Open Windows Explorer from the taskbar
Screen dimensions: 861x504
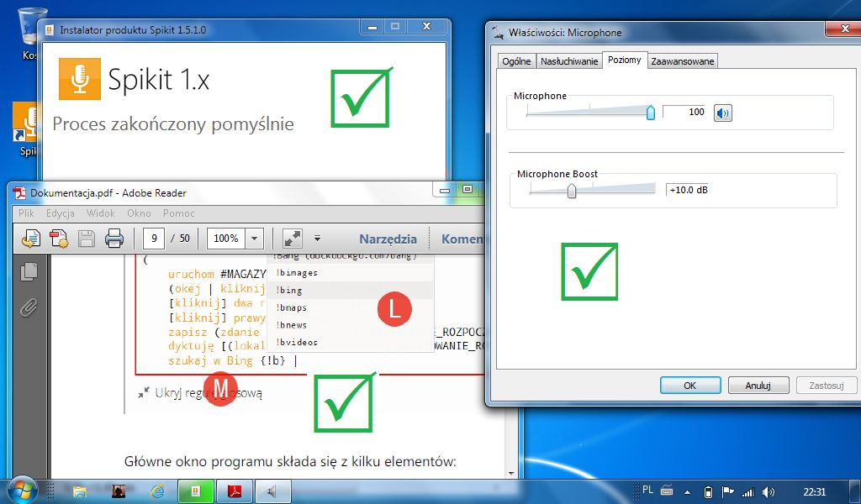pyautogui.click(x=80, y=491)
